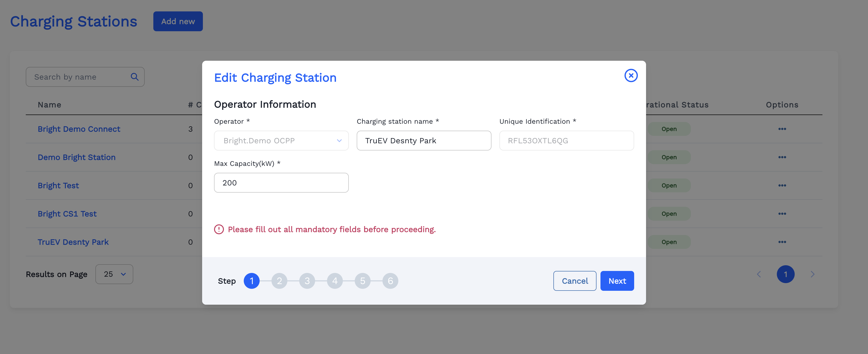This screenshot has width=868, height=354.
Task: Click the mandatory fields error alert icon
Action: coord(219,229)
